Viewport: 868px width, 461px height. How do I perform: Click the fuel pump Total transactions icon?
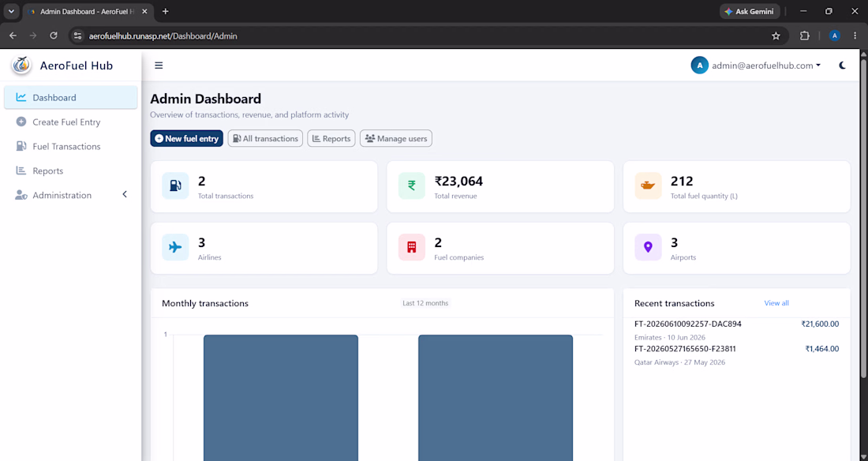point(175,186)
